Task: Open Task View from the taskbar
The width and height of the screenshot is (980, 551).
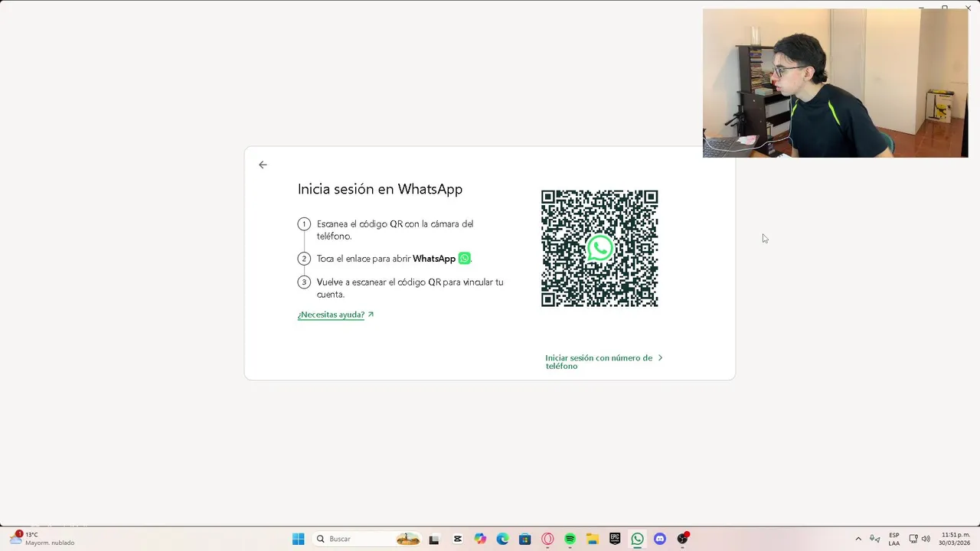Action: coord(434,539)
